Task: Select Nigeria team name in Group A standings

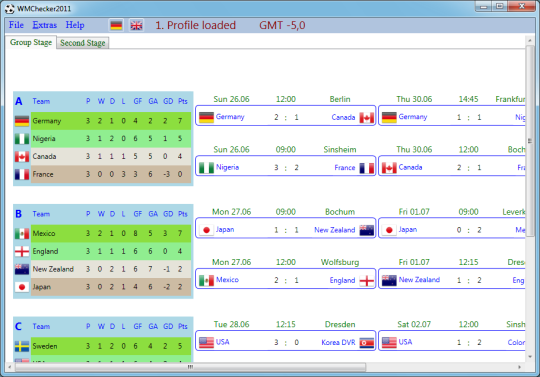Action: 44,138
